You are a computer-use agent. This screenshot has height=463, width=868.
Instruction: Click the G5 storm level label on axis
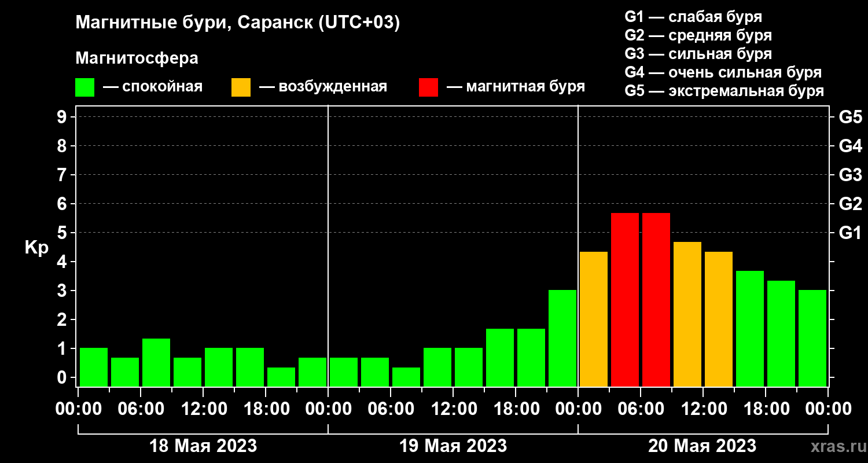(x=850, y=117)
